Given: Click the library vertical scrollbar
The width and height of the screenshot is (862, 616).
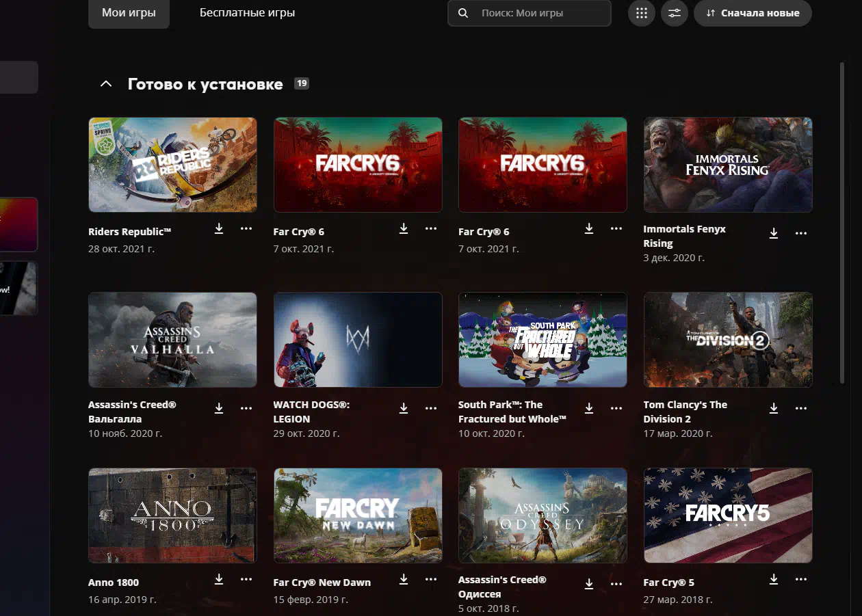Looking at the screenshot, I should (841, 224).
